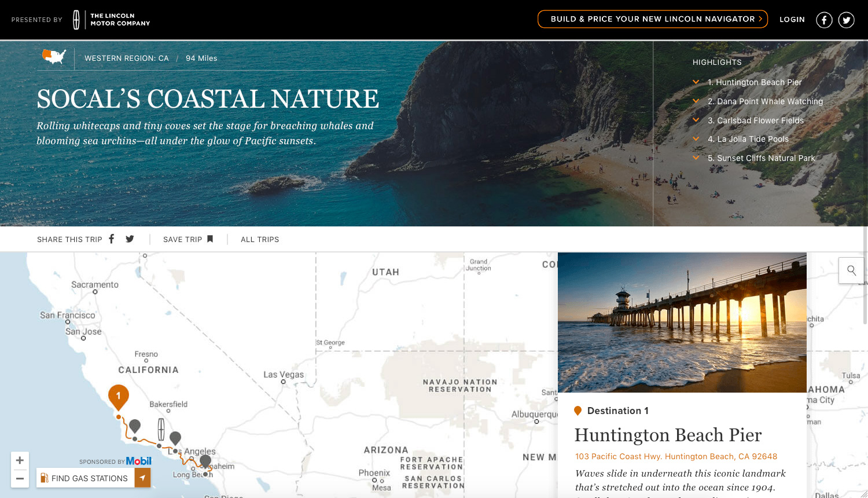Open Build & Price Your New Lincoln Navigator
Image resolution: width=868 pixels, height=498 pixels.
pos(653,19)
